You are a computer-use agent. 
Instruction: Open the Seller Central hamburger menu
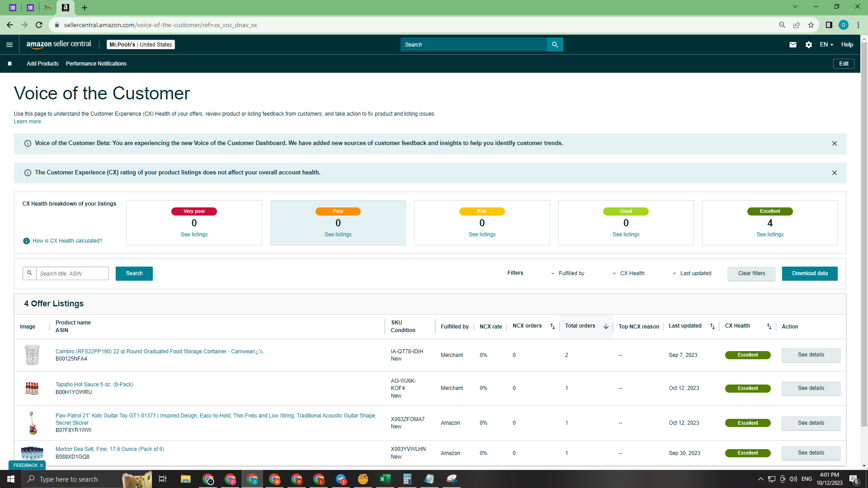pos(9,45)
